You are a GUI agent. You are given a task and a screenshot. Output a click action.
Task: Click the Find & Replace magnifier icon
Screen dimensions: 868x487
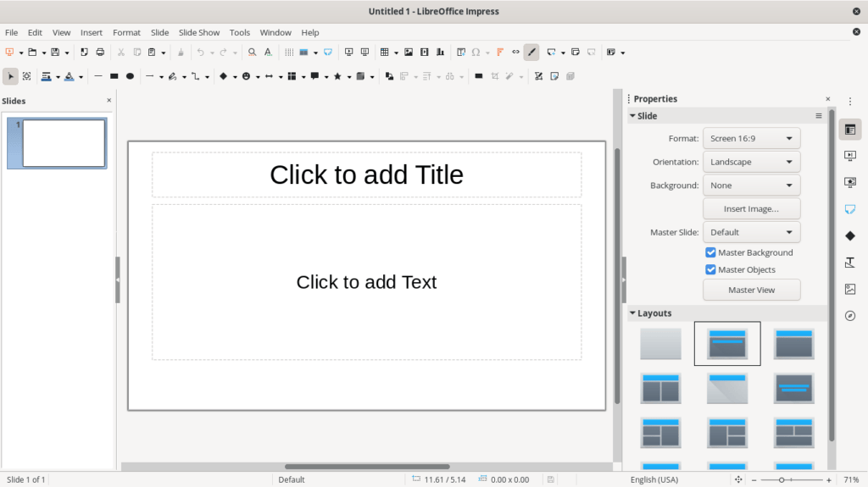[x=252, y=53]
